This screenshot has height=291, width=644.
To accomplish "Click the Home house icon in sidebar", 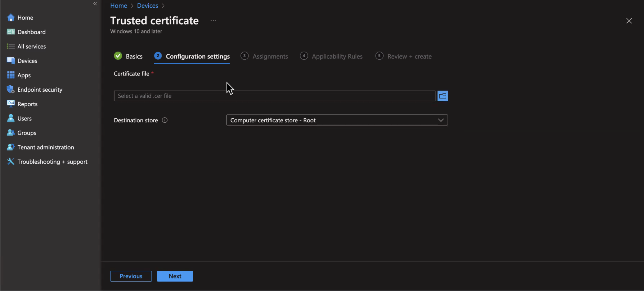I will pyautogui.click(x=11, y=18).
